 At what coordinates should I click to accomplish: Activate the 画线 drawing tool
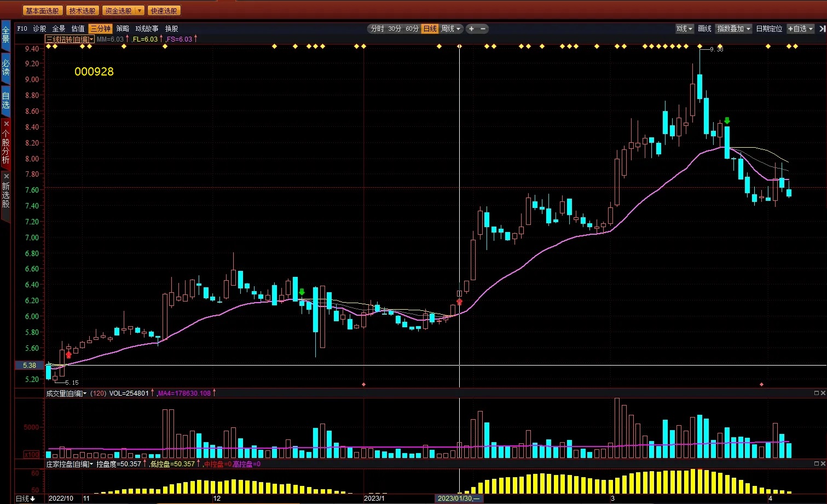704,28
